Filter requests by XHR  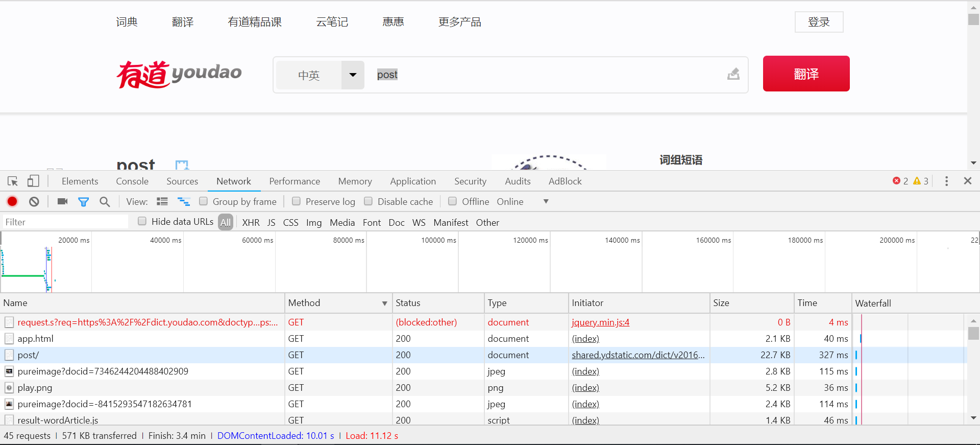[x=251, y=223]
